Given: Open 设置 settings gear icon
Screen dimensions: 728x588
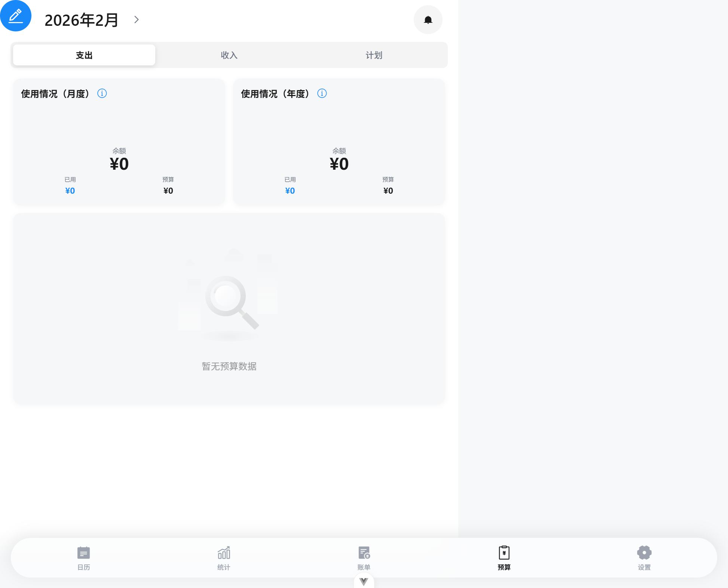Looking at the screenshot, I should [644, 553].
